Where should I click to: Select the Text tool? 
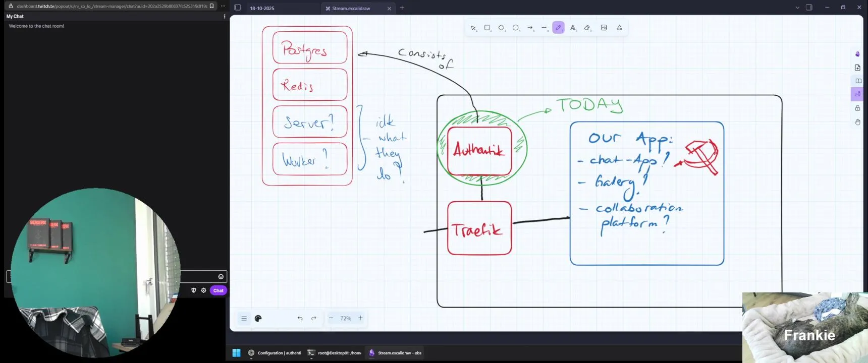pos(573,28)
